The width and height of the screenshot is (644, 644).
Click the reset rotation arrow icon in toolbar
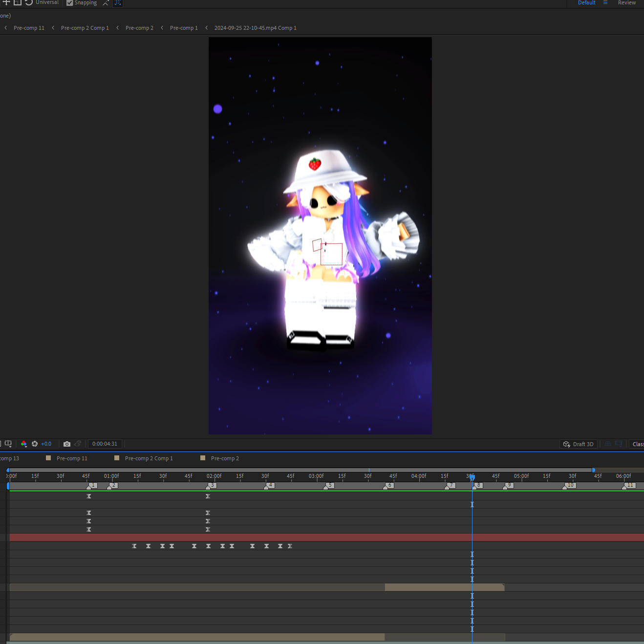29,2
